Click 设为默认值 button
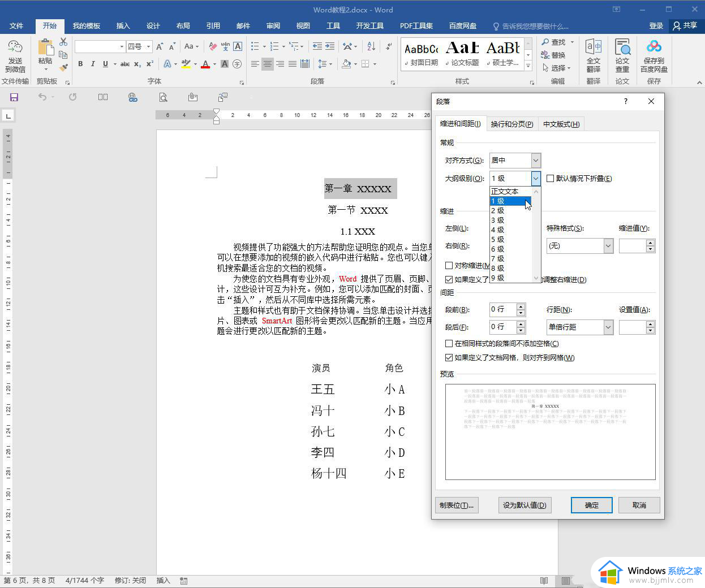The width and height of the screenshot is (705, 588). pyautogui.click(x=525, y=505)
